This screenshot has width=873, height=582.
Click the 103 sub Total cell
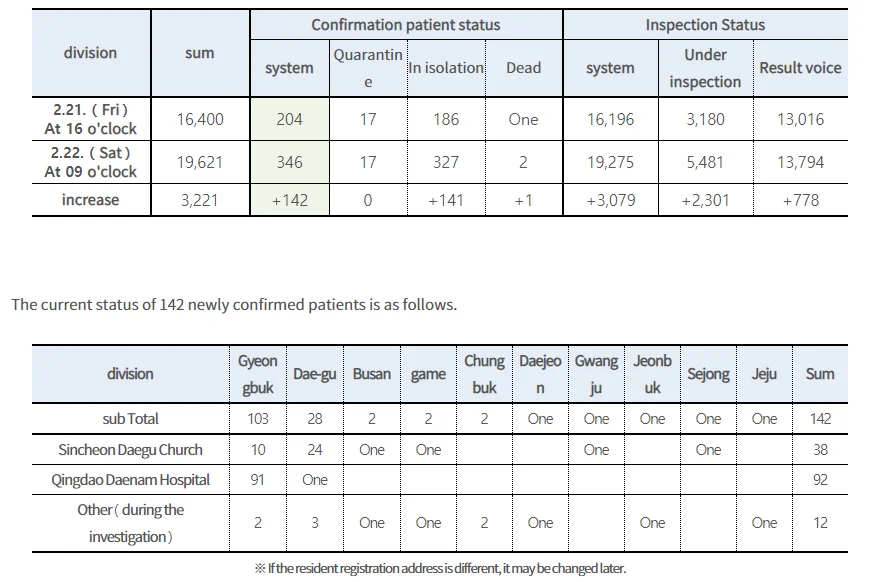pos(258,418)
